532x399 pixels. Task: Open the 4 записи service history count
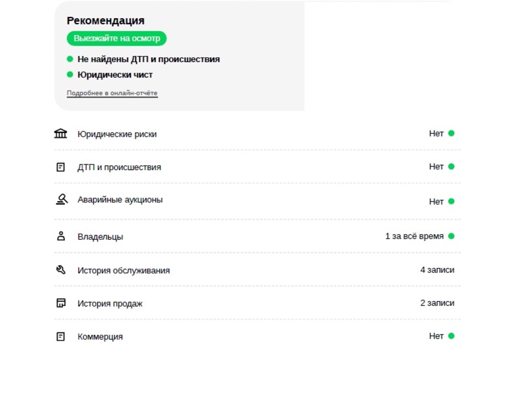point(437,270)
